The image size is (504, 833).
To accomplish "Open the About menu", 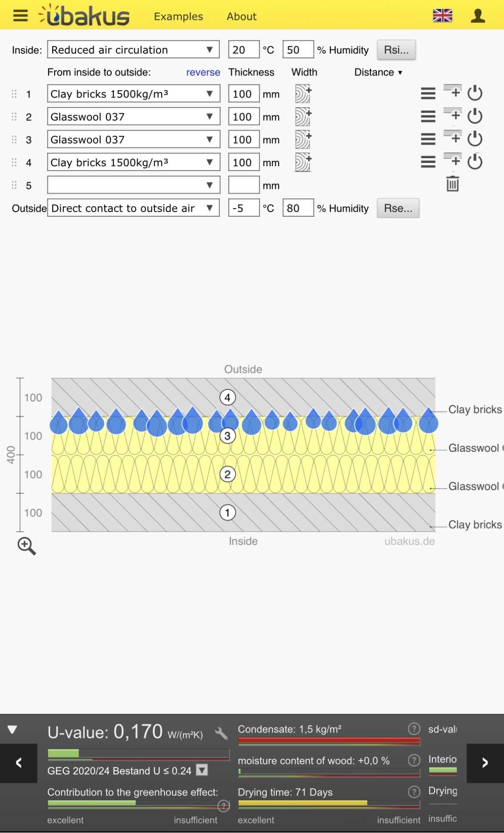I will tap(241, 16).
